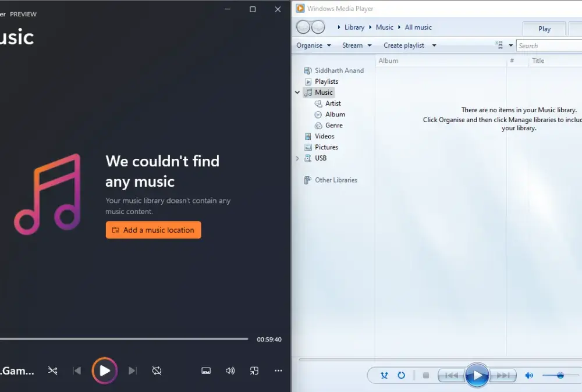
Task: Adjust the Windows Media Player volume slider
Action: [x=562, y=376]
